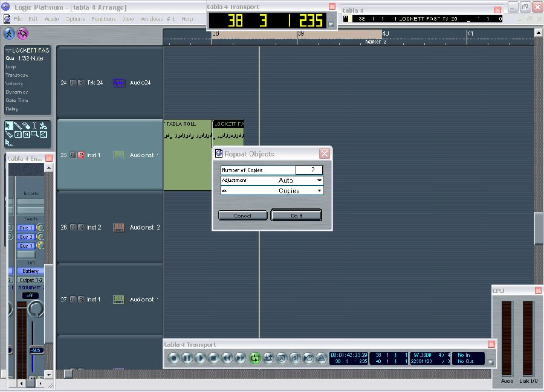The height and width of the screenshot is (392, 544).
Task: Toggle the green Cycle button
Action: click(254, 358)
